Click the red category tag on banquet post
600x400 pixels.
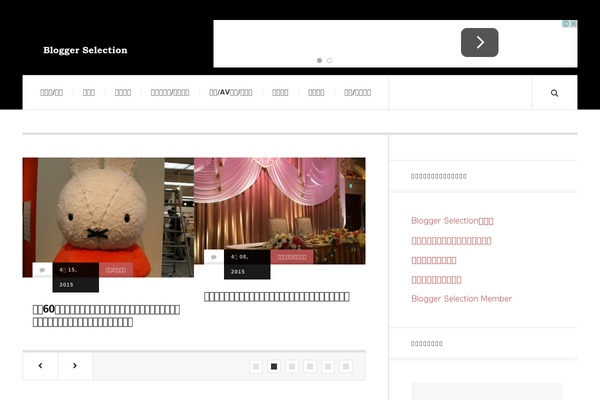click(x=292, y=257)
